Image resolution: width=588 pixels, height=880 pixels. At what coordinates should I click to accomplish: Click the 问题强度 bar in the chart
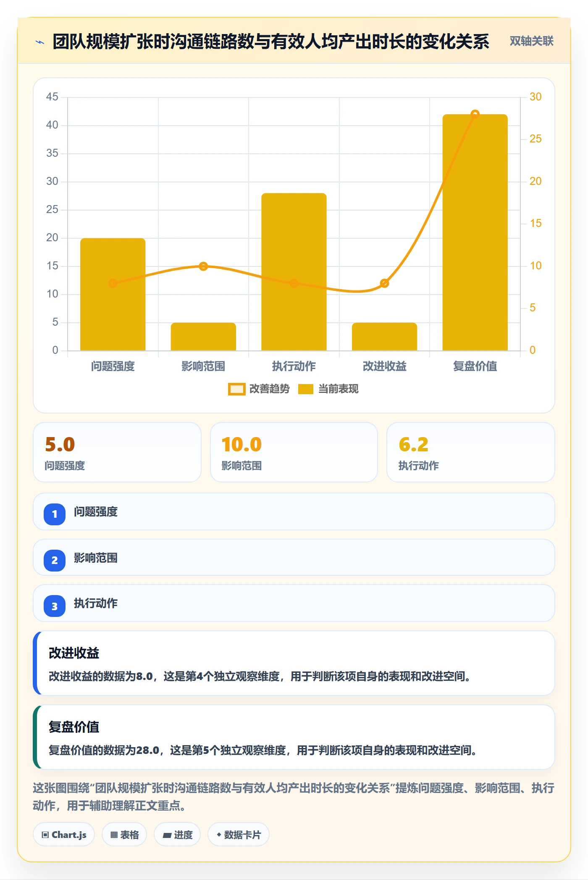tap(113, 294)
